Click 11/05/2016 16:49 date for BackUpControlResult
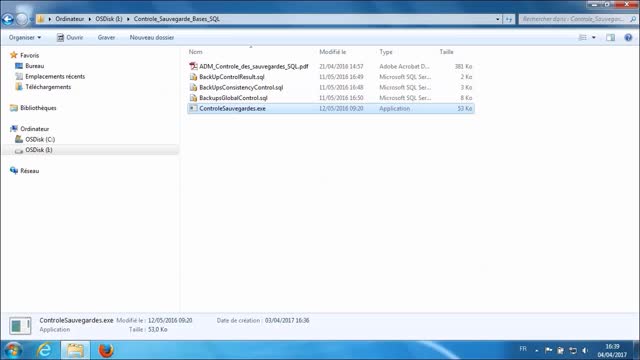This screenshot has width=640, height=360. pyautogui.click(x=341, y=77)
